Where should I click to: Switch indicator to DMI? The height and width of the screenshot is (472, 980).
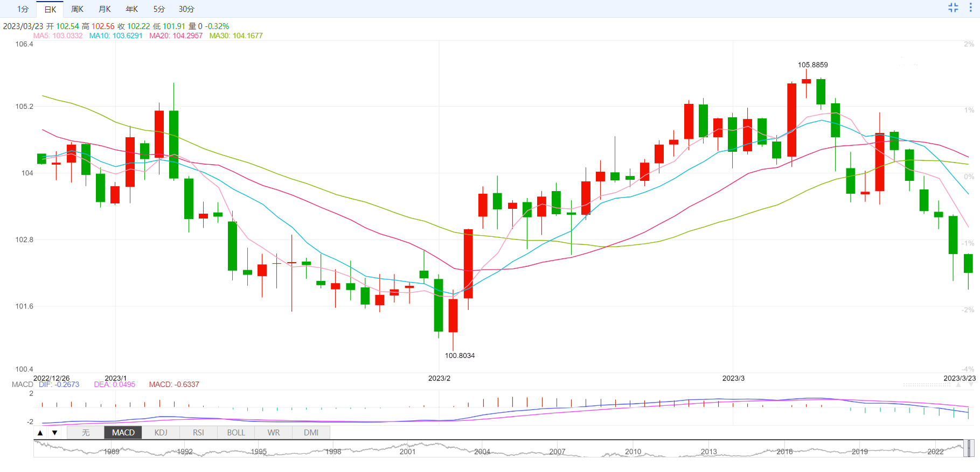tap(311, 433)
